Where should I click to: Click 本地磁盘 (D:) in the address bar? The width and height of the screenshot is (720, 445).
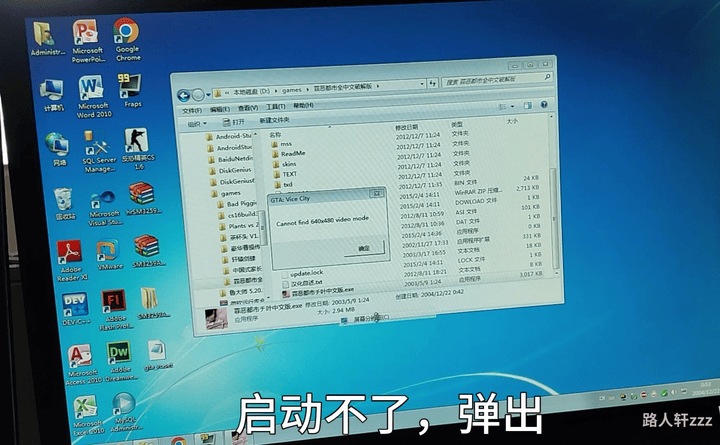(x=251, y=92)
